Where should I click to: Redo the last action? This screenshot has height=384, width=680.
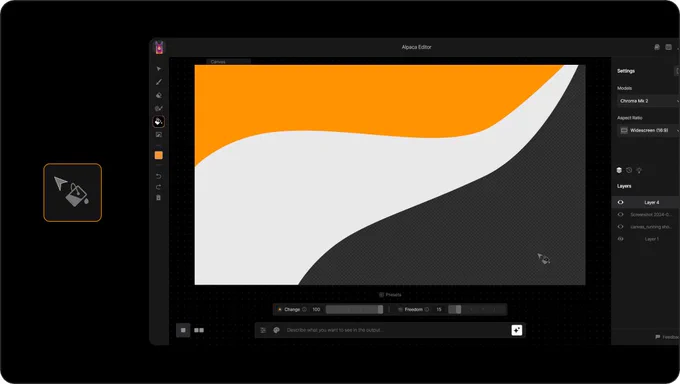click(158, 187)
